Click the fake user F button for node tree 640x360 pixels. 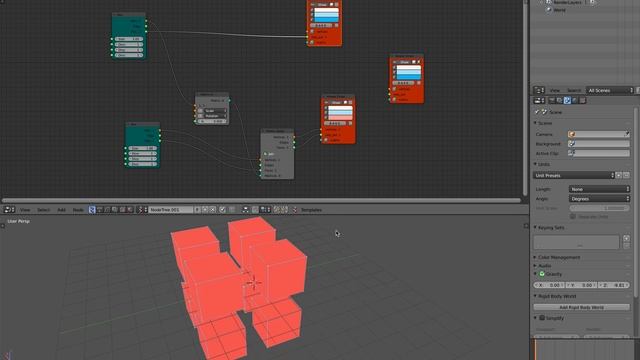pyautogui.click(x=197, y=210)
